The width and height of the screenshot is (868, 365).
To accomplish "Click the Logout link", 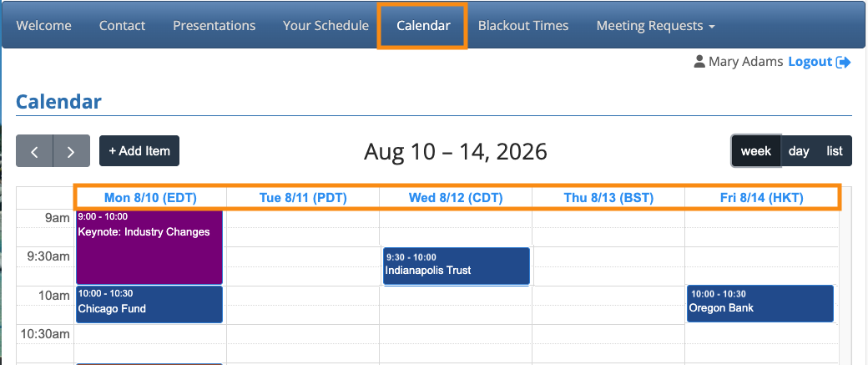I will 810,62.
